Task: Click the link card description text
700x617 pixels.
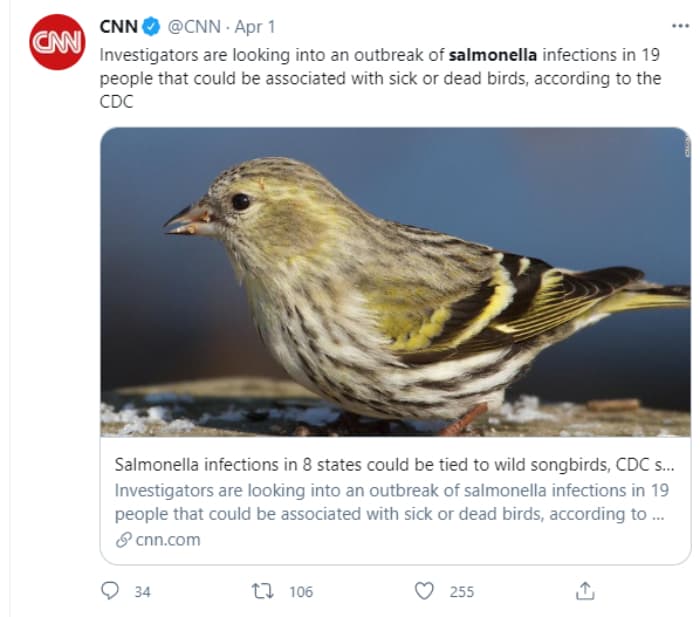Action: point(388,502)
